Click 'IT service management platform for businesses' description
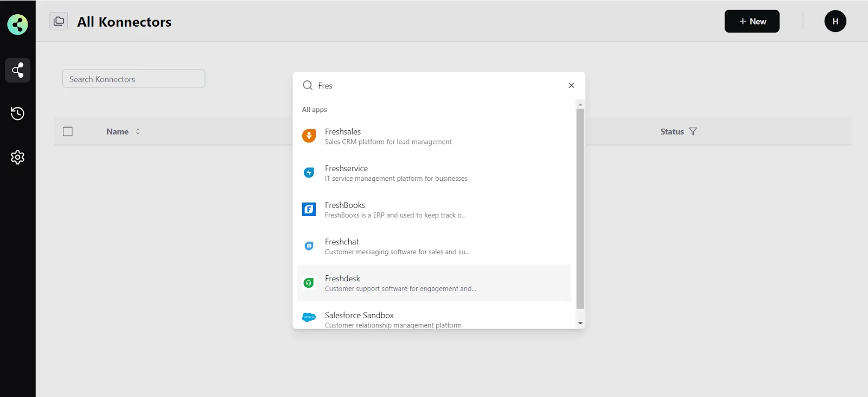This screenshot has width=868, height=397. (x=396, y=179)
